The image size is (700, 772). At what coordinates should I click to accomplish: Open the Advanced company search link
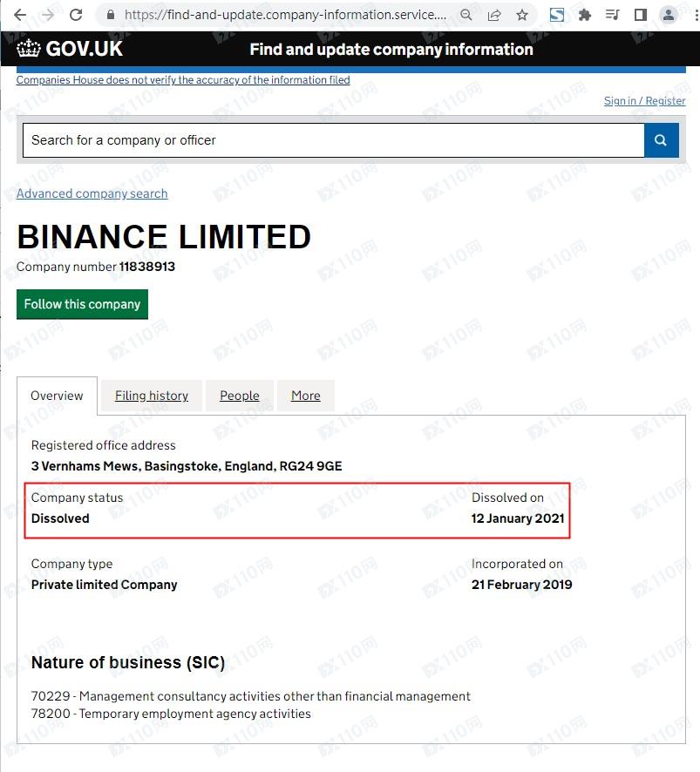[92, 193]
